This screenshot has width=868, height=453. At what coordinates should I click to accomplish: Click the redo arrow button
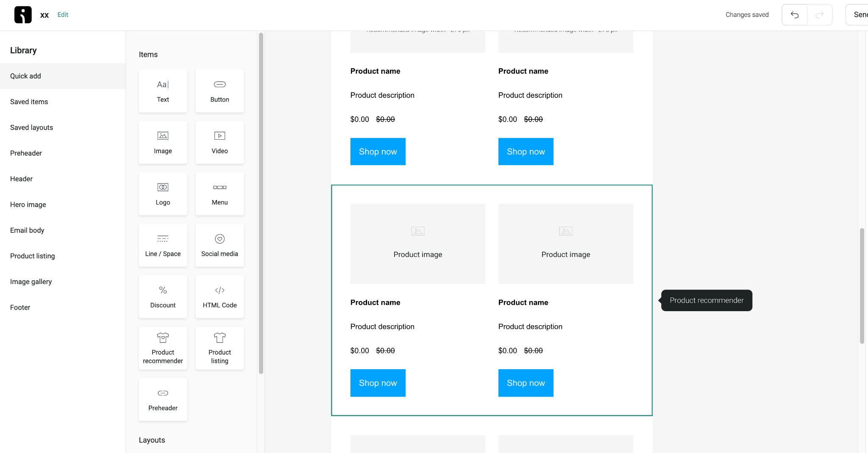(820, 15)
